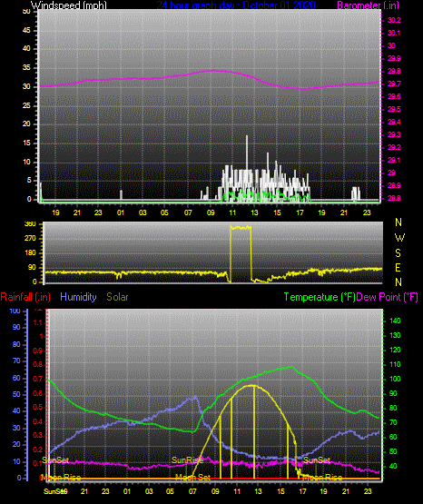The image size is (423, 504).
Task: Click hour 07 on bottom chart time axis
Action: click(192, 491)
